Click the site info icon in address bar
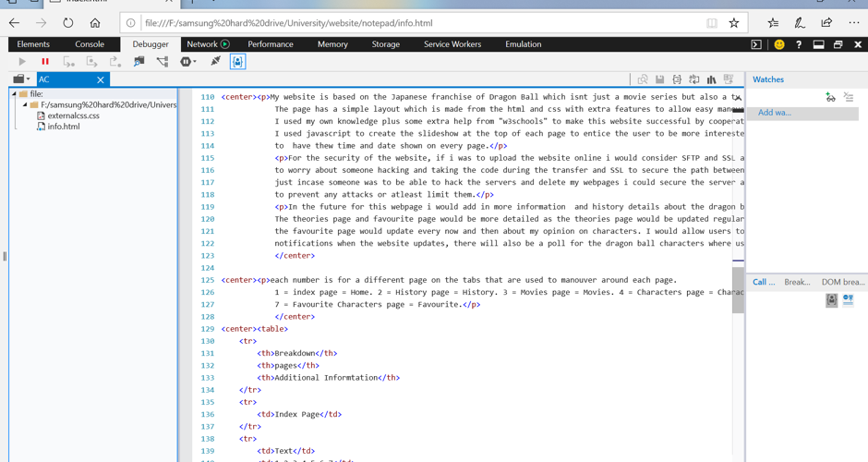 click(130, 23)
